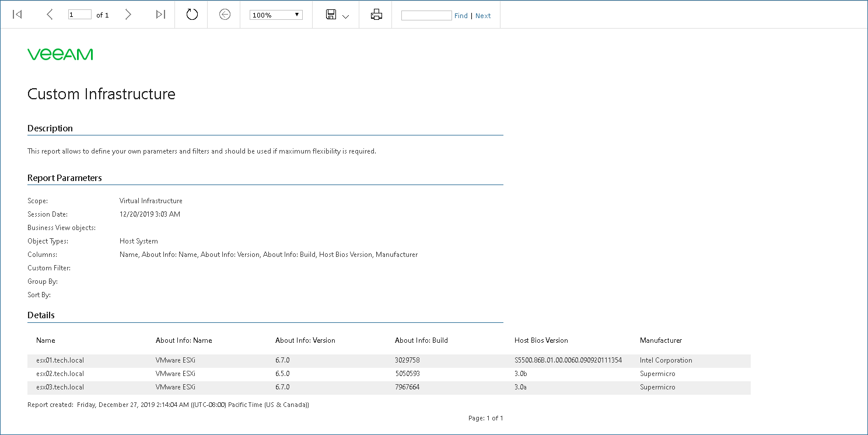
Task: Go to the next report page
Action: point(128,15)
